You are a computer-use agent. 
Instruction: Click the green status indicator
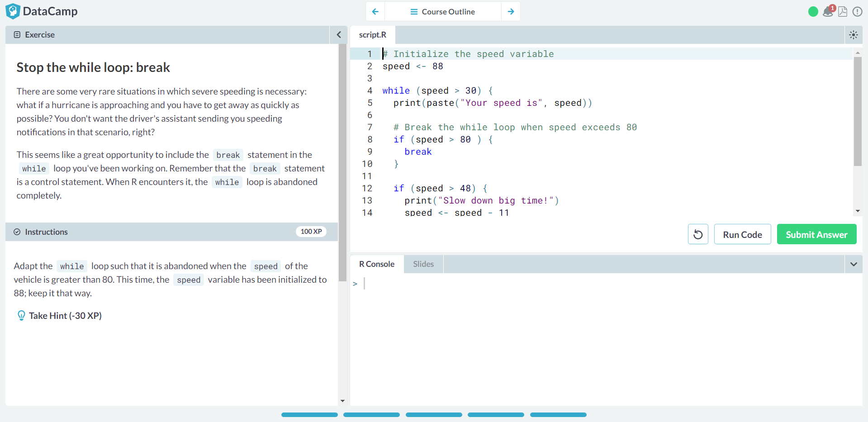(813, 12)
